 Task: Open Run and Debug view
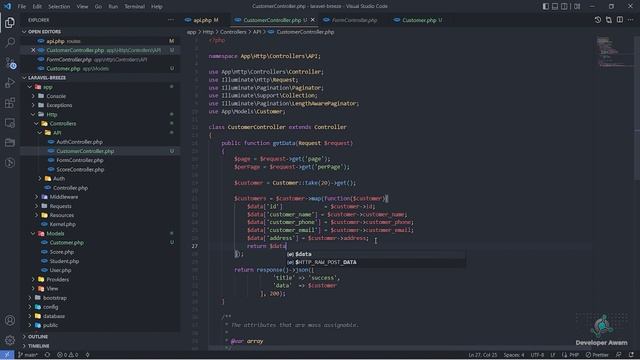point(10,82)
